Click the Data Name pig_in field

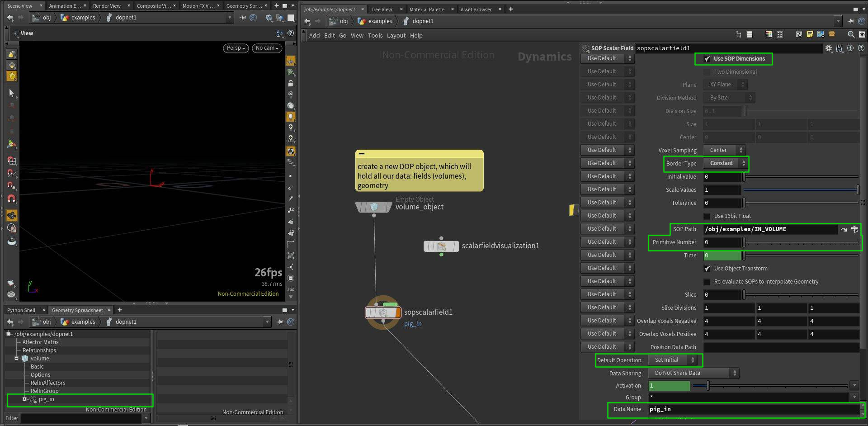[754, 409]
